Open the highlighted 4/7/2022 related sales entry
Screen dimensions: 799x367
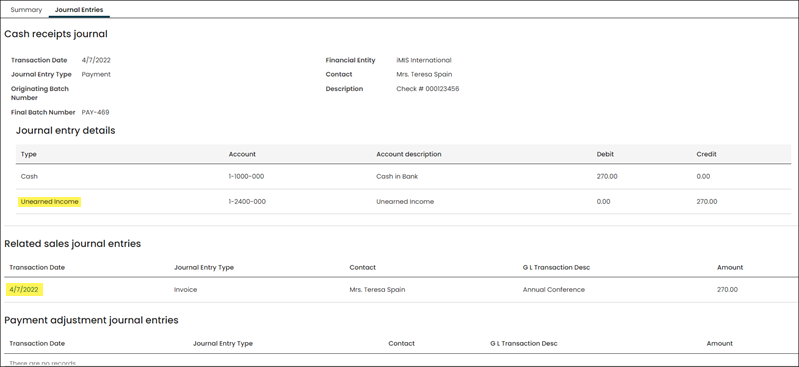pyautogui.click(x=24, y=290)
